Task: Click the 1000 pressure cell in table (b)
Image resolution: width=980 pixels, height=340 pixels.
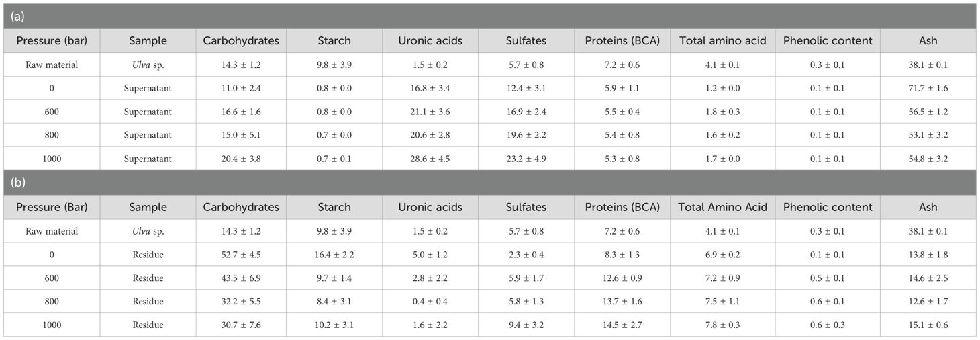Action: (52, 325)
